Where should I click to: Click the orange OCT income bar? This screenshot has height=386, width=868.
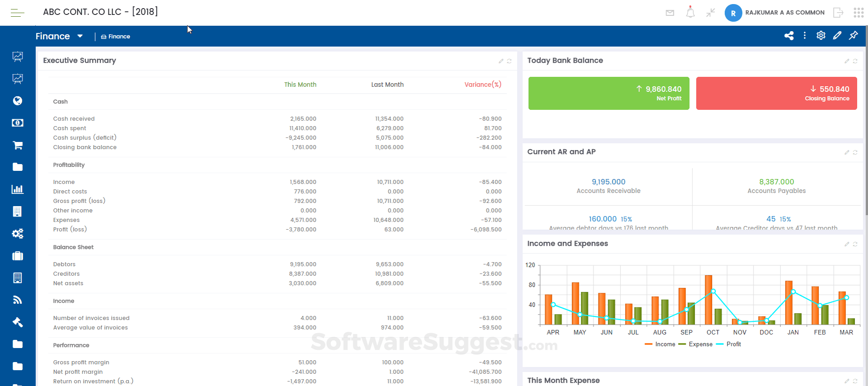coord(708,300)
